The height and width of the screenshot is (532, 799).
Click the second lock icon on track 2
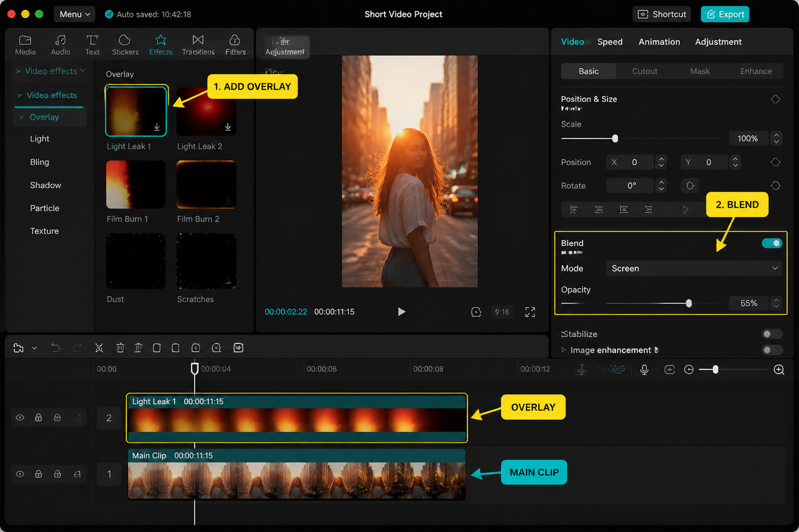point(58,418)
